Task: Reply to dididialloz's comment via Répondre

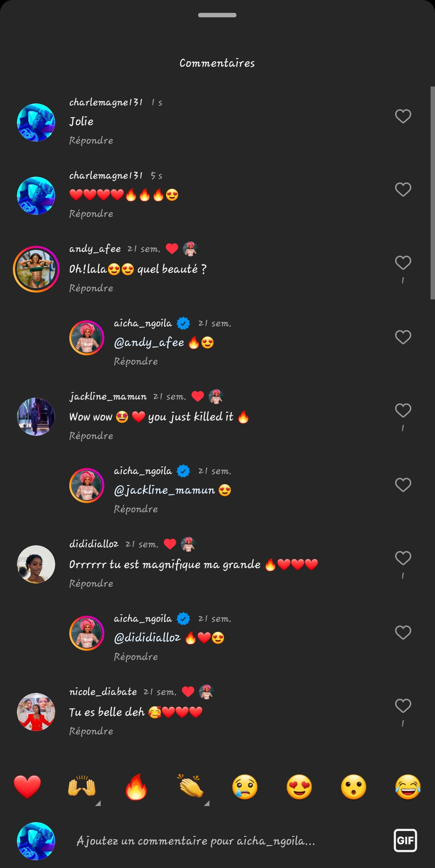Action: click(x=91, y=583)
